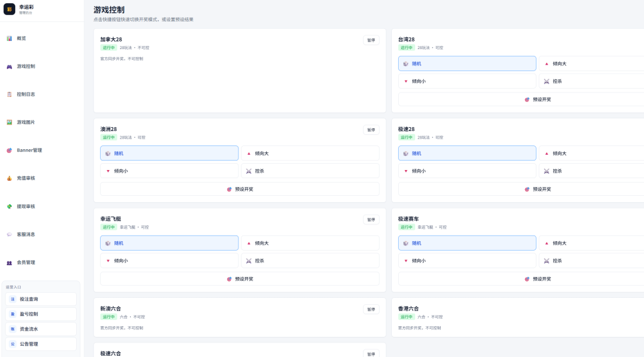Click the 游戏图片 picture icon

pos(9,122)
